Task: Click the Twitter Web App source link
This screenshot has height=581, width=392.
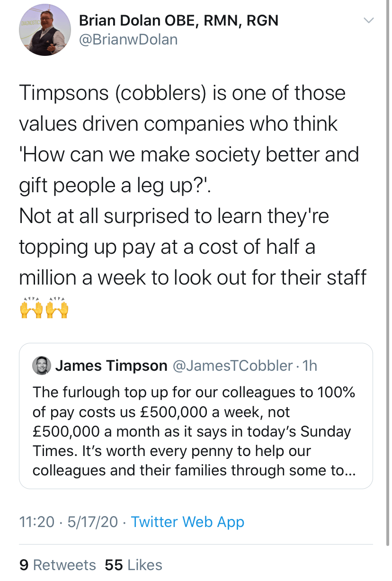Action: 187,522
